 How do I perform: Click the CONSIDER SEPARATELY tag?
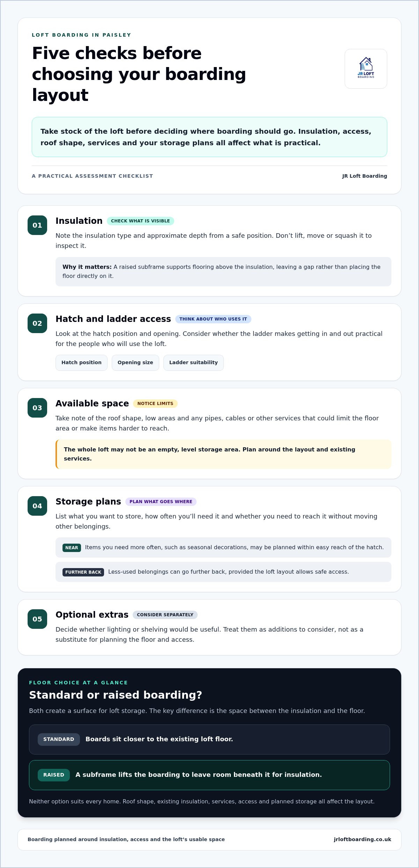[x=165, y=615]
